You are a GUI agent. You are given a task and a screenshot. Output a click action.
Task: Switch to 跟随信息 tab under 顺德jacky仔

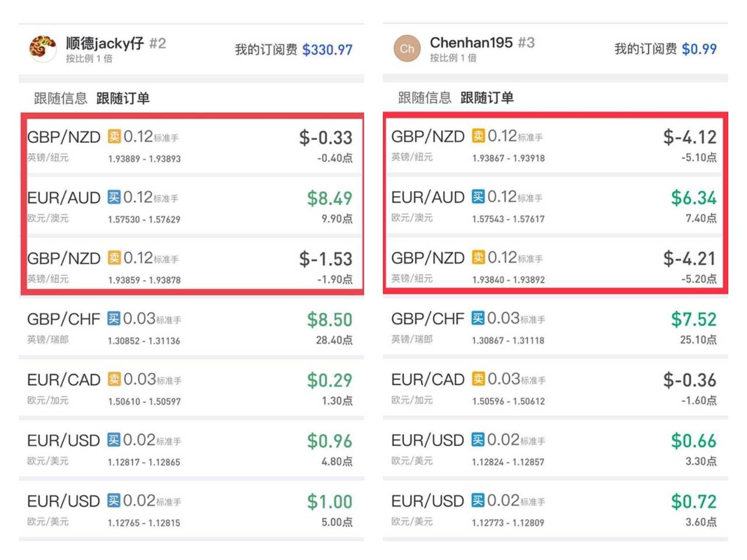[x=60, y=98]
